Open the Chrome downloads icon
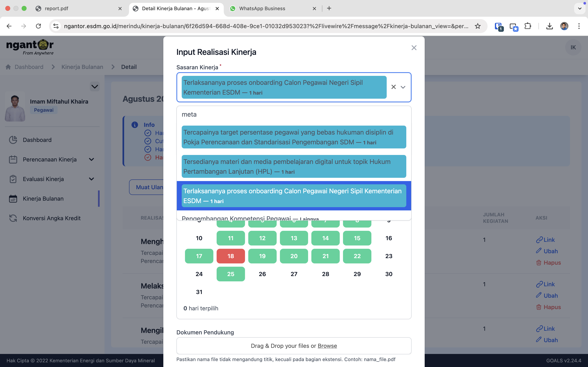588x367 pixels. point(549,26)
